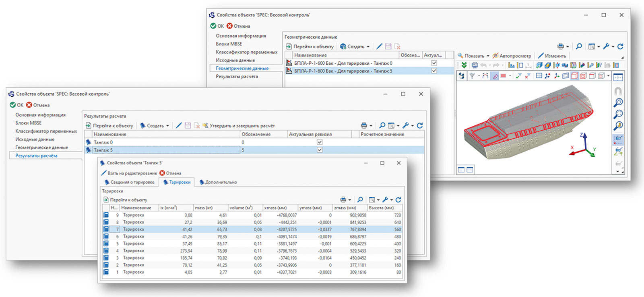The image size is (644, 297).
Task: Click the delete document icon in the Результаты расчета toolbar
Action: tap(196, 125)
